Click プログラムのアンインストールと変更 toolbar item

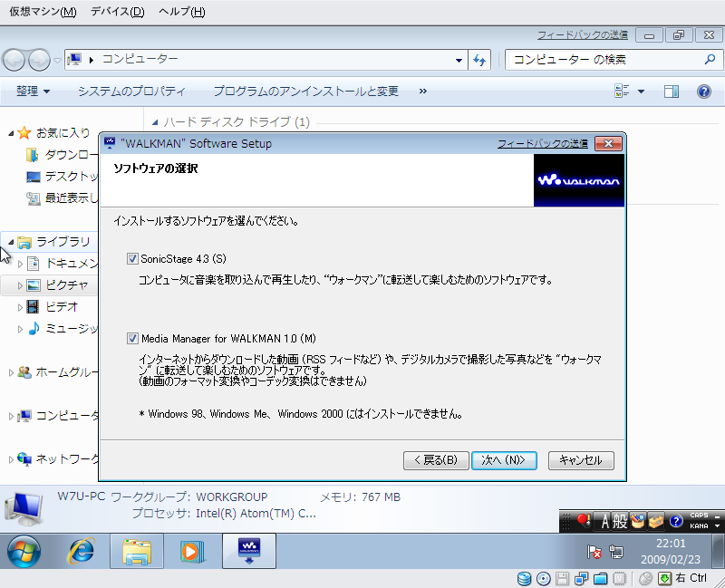coord(305,92)
